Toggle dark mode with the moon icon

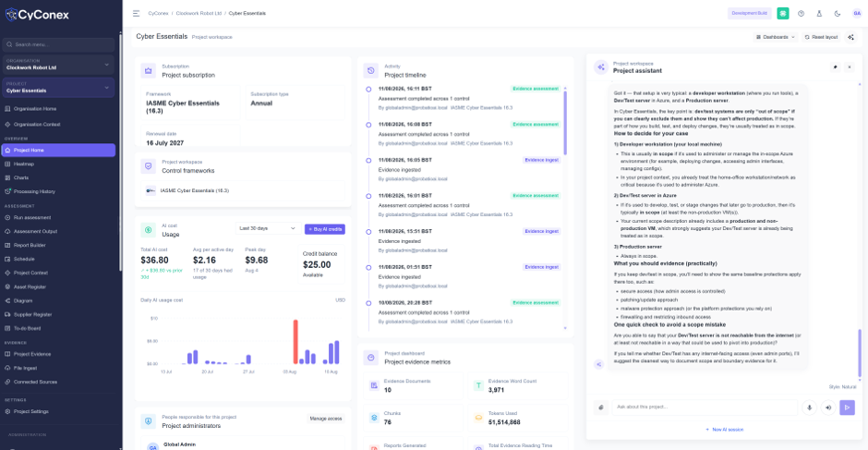pos(838,13)
